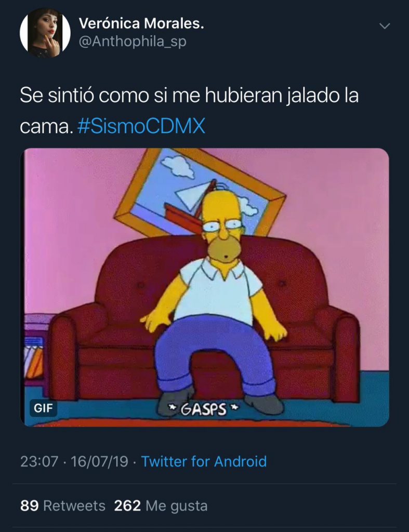Click the 16/07/19 date
This screenshot has height=532, width=409.
click(x=99, y=461)
